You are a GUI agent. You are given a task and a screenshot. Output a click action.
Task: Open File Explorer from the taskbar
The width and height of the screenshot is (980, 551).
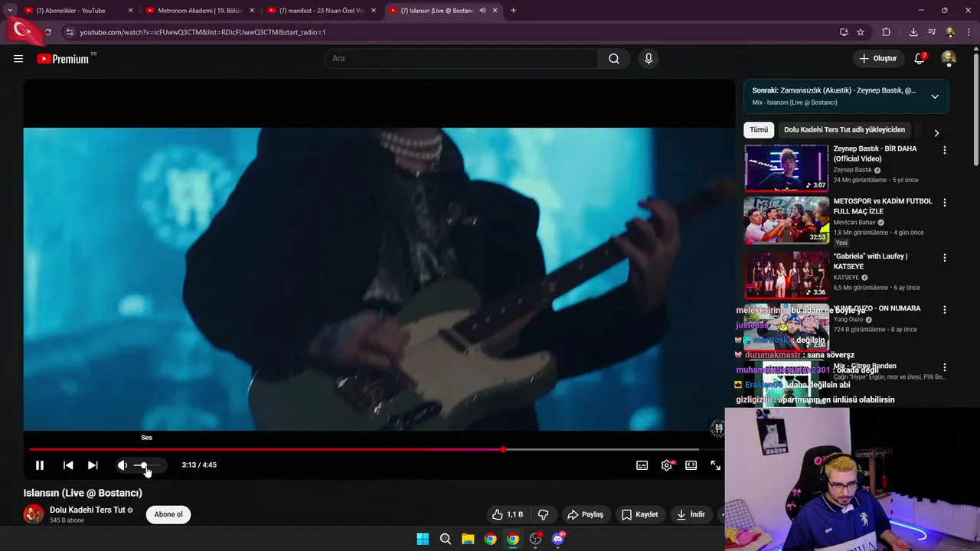point(468,539)
